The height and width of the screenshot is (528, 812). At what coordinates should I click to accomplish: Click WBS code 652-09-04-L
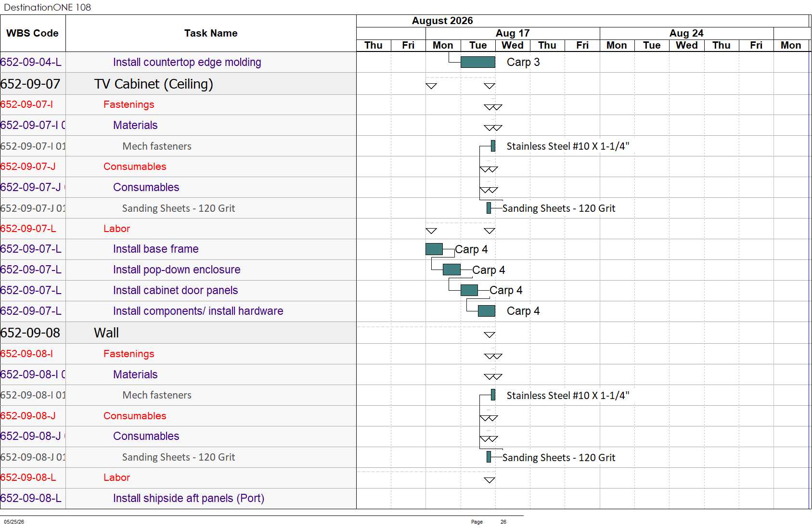click(x=31, y=62)
